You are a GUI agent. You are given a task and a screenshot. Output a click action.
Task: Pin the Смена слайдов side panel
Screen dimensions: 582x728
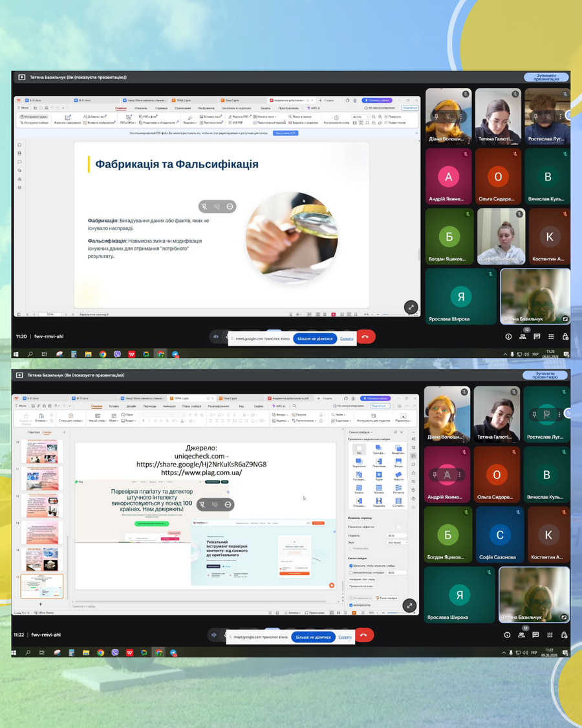395,432
